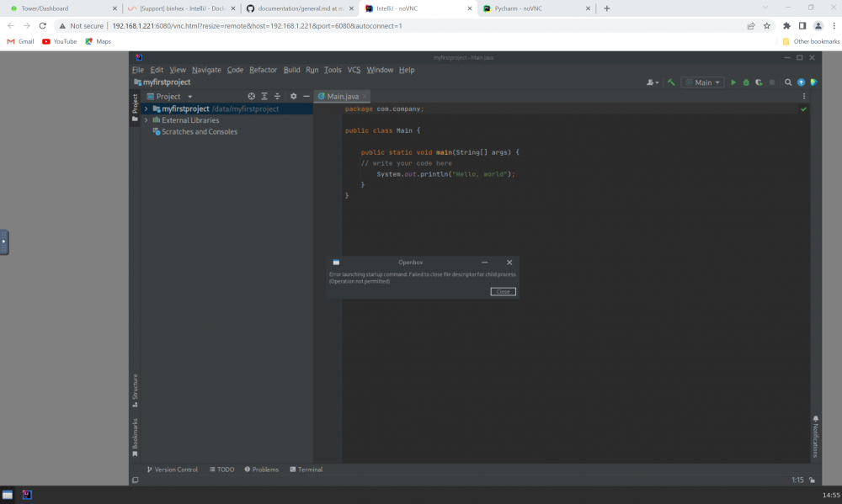This screenshot has width=842, height=504.
Task: Open noVNC control bar handle at left edge
Action: click(x=3, y=242)
